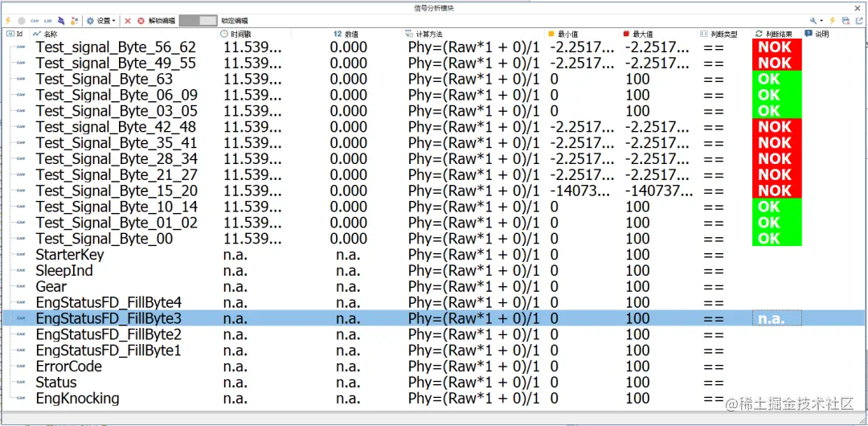Image resolution: width=868 pixels, height=426 pixels.
Task: Select the Status signal row
Action: (x=433, y=383)
